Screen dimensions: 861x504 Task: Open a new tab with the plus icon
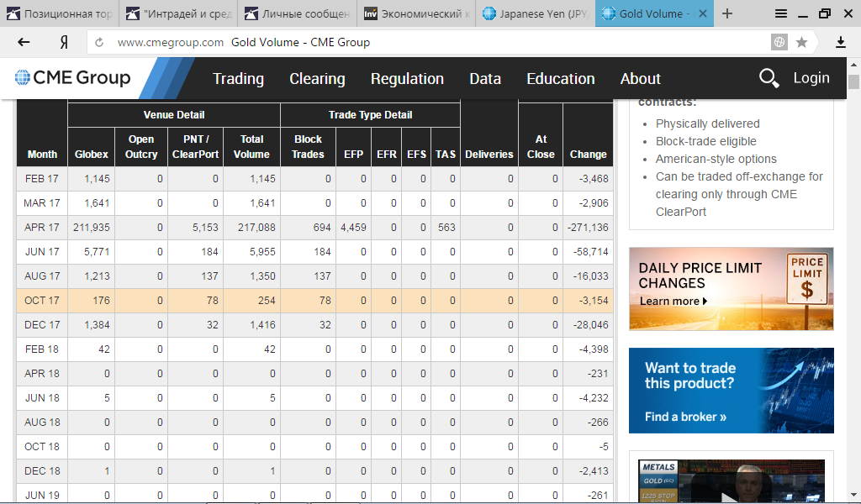[x=727, y=13]
